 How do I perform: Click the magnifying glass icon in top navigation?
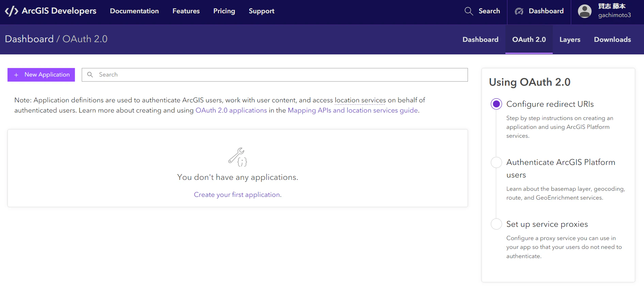tap(469, 11)
